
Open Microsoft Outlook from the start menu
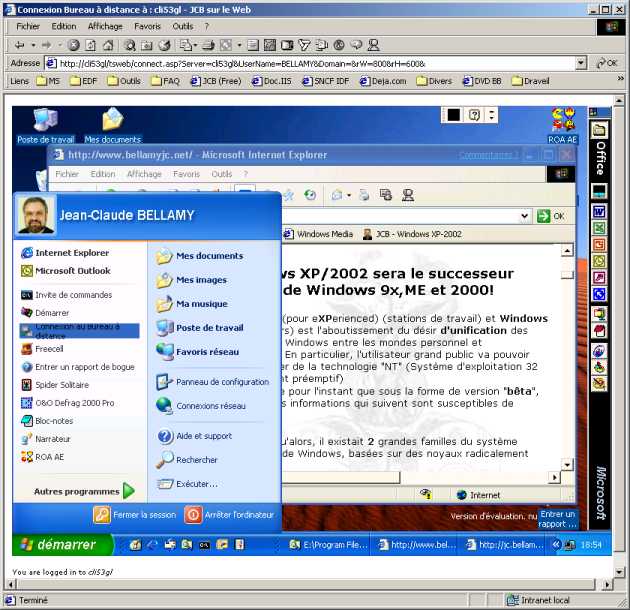(x=66, y=271)
